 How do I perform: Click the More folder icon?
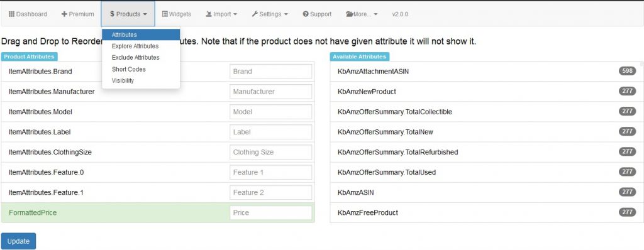tap(350, 14)
